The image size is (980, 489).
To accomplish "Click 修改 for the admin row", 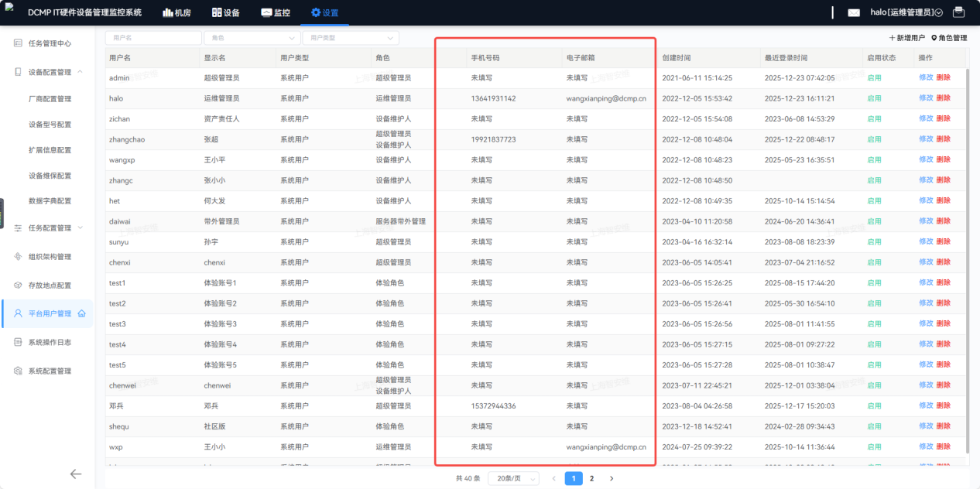I will pos(926,77).
